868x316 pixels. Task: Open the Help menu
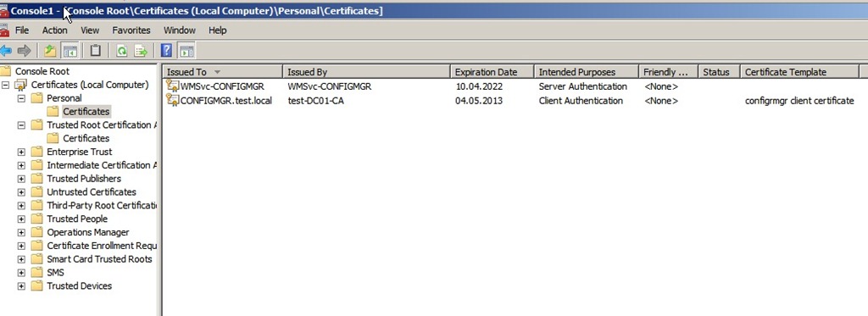point(218,30)
